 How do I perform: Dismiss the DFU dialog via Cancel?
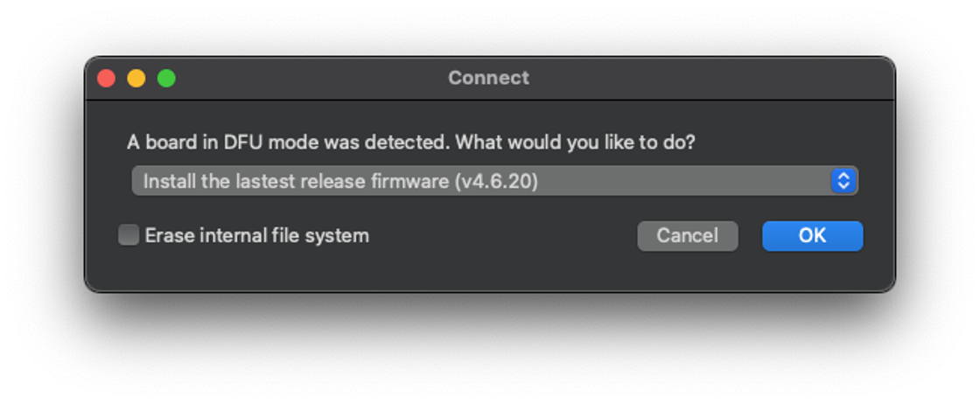tap(687, 235)
